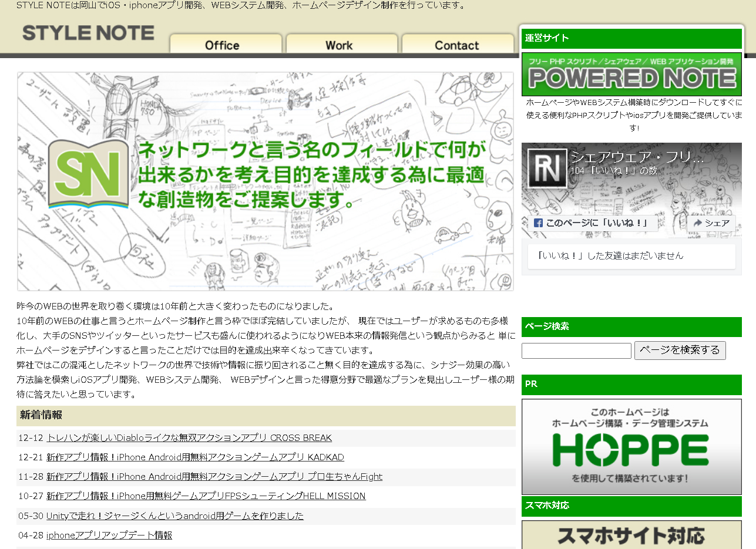Click the 運営サイト section header
756x549 pixels.
click(631, 38)
